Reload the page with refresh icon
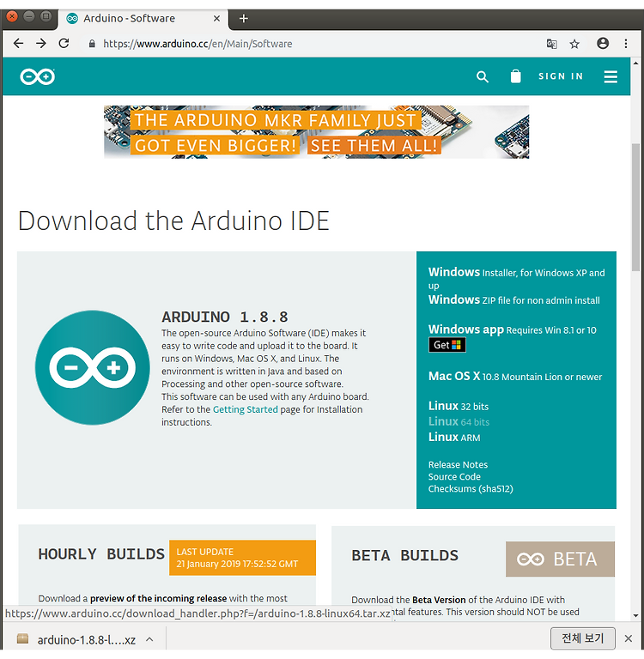Image resolution: width=644 pixels, height=659 pixels. click(64, 43)
